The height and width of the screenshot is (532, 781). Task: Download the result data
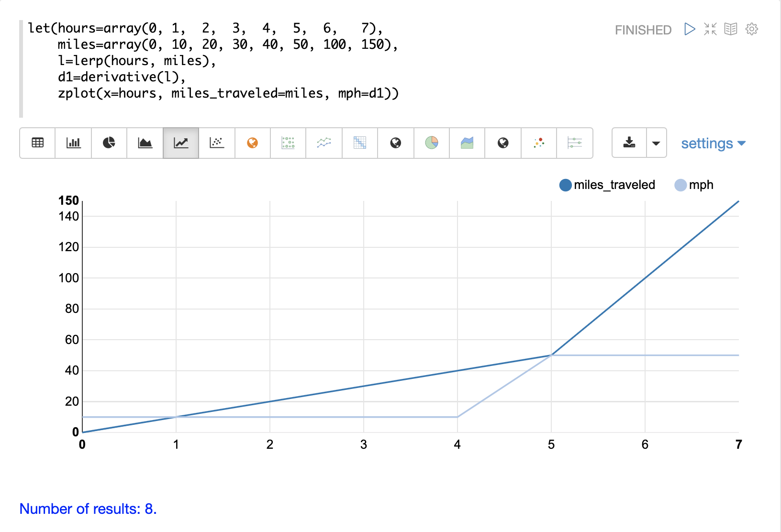click(x=629, y=143)
